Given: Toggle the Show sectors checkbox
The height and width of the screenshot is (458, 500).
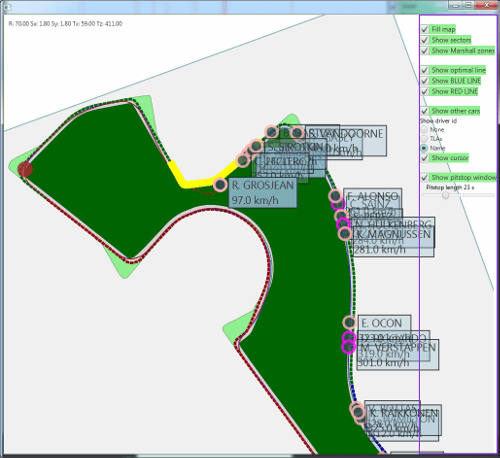Looking at the screenshot, I should coord(425,40).
